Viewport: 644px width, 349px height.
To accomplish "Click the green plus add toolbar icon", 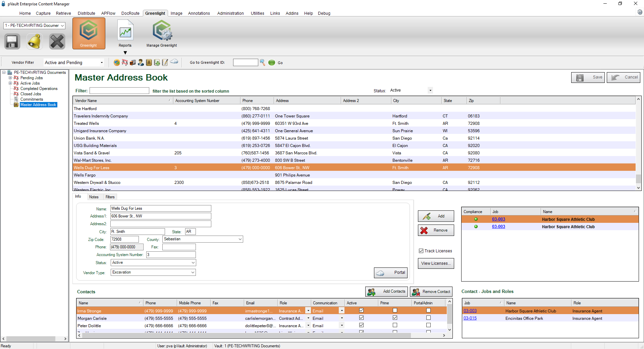I will 157,62.
